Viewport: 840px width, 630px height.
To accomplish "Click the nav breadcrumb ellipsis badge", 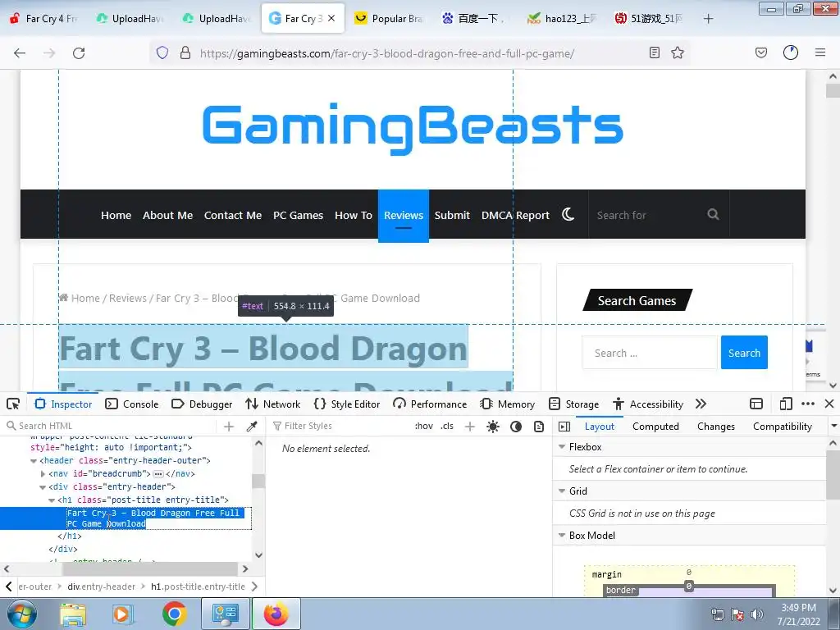I will pos(158,474).
